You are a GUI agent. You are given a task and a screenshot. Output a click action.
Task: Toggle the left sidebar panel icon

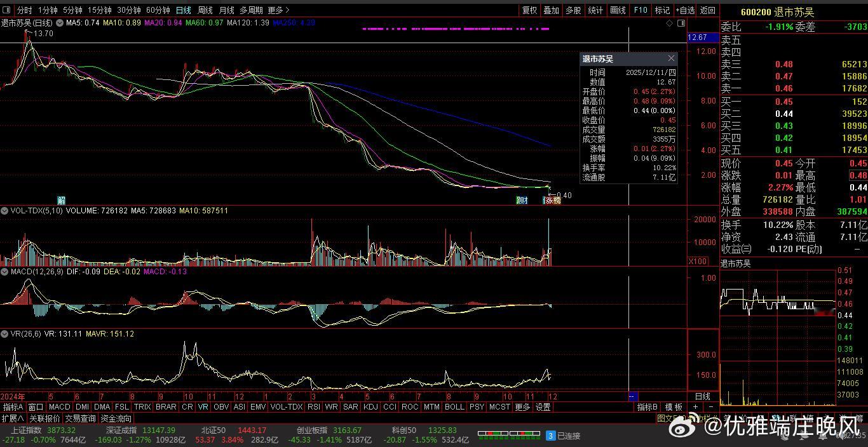(7, 10)
